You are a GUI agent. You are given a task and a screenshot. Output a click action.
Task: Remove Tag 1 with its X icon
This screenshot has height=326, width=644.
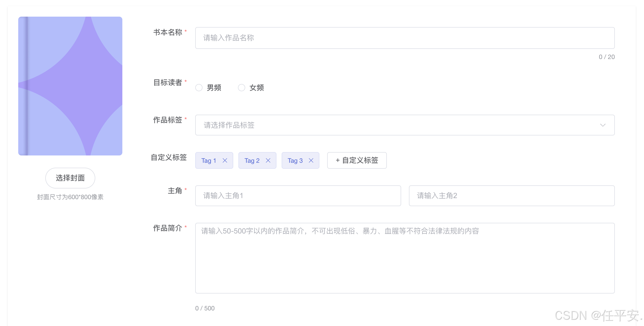(x=225, y=160)
